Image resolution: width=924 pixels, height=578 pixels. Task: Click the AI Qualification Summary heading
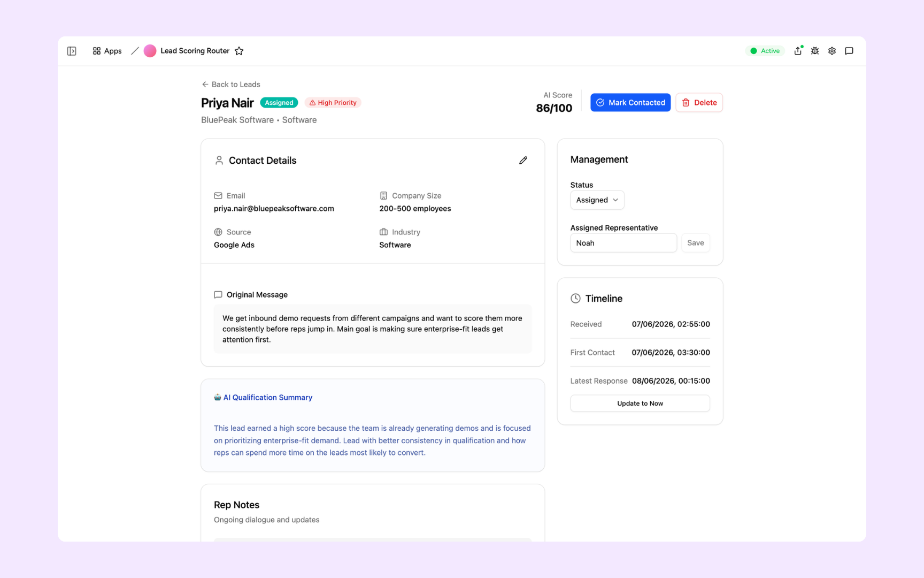click(x=268, y=398)
